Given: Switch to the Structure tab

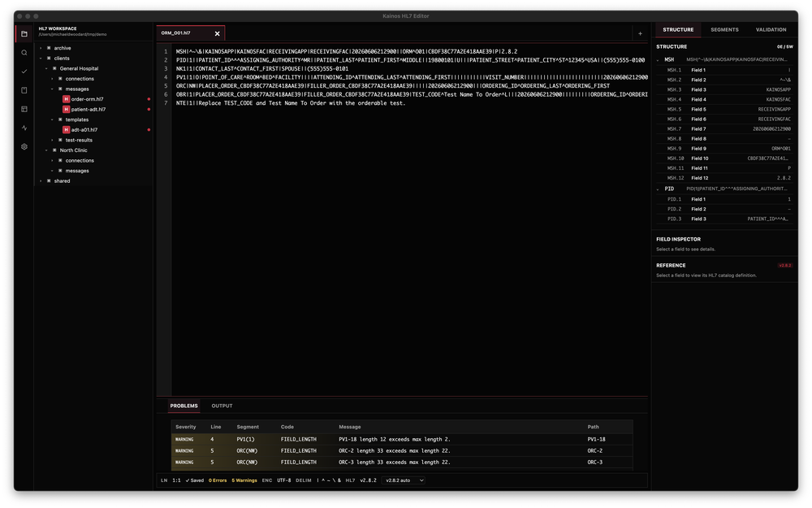Looking at the screenshot, I should [x=678, y=29].
